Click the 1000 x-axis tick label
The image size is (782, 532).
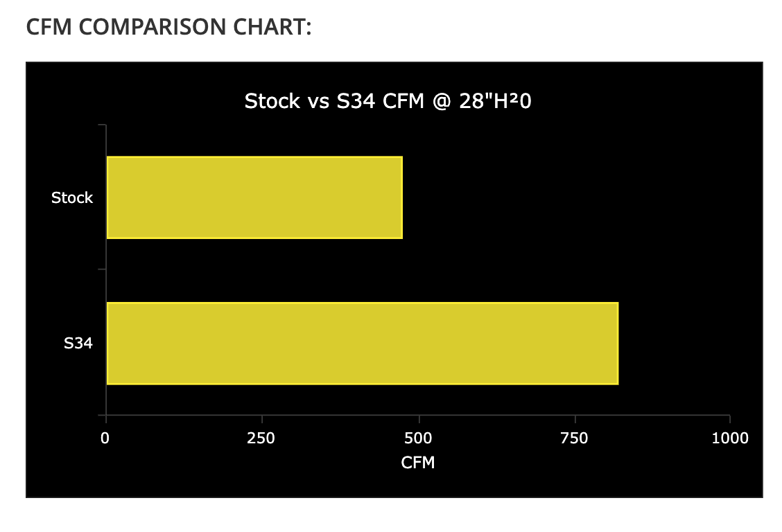730,438
